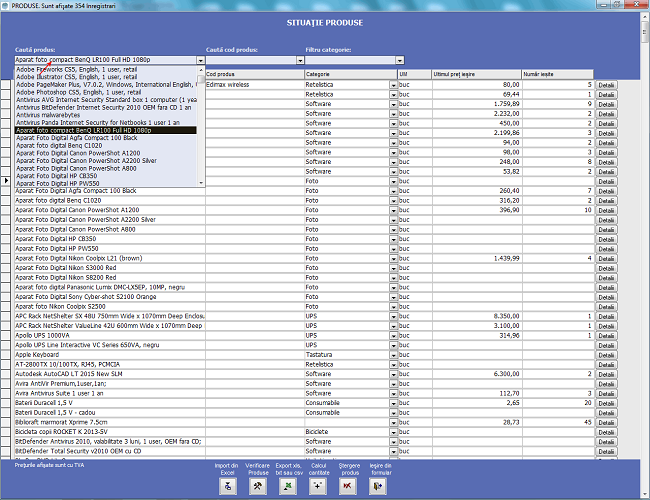The height and width of the screenshot is (500, 650).
Task: Click the Cod produs column header
Action: 255,74
